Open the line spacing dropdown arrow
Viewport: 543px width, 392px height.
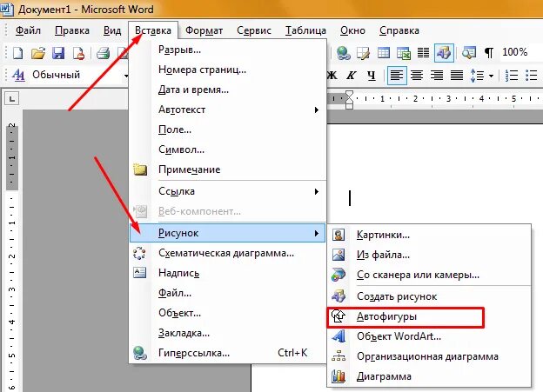tap(491, 76)
